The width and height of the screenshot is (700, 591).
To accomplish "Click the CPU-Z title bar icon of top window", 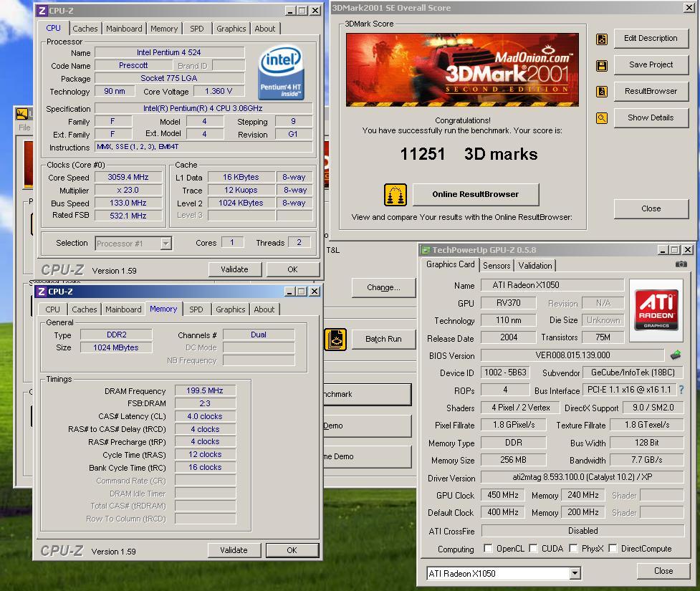I will coord(42,10).
